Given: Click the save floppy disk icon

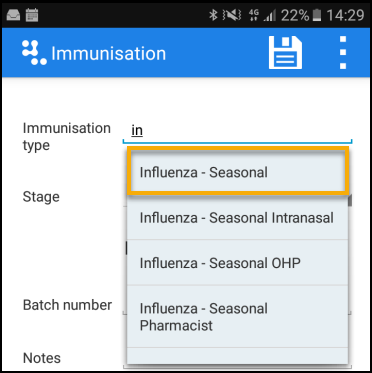Looking at the screenshot, I should point(285,53).
